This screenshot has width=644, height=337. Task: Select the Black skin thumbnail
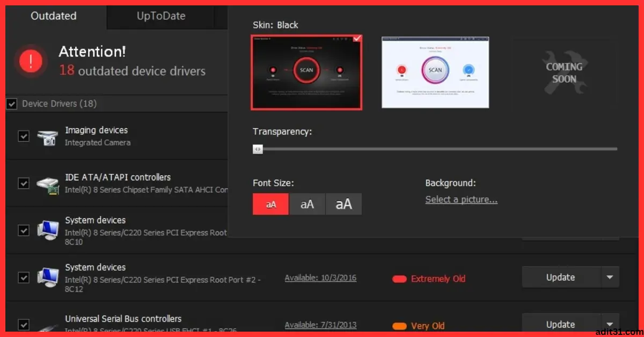click(306, 72)
